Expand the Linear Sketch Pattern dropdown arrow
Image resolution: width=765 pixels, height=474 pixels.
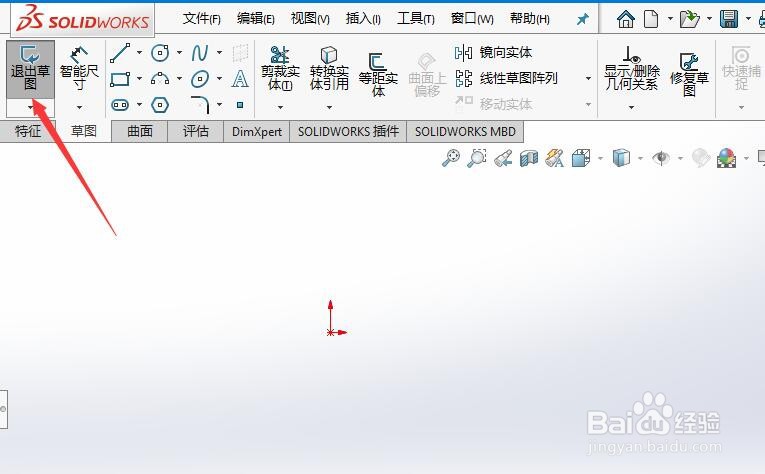coord(588,78)
